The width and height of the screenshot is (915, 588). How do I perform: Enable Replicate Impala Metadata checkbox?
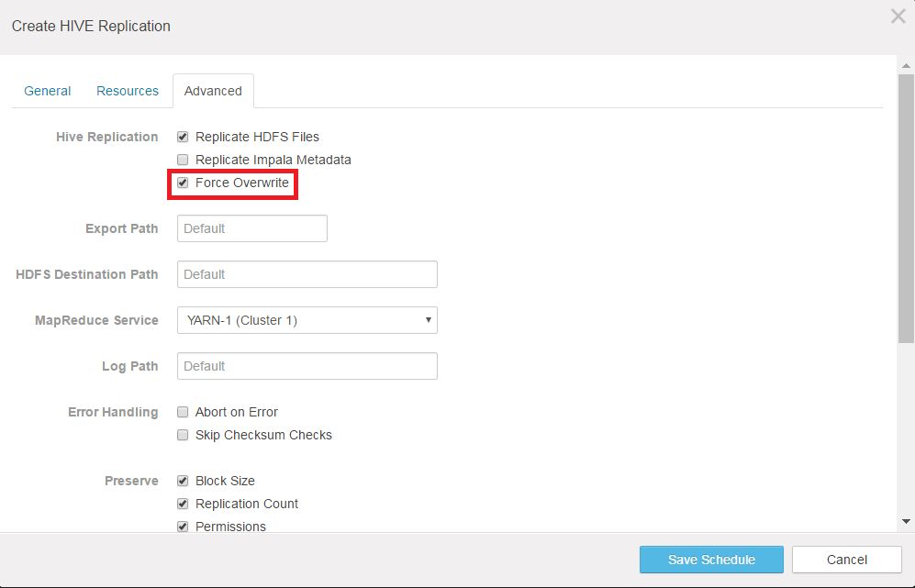183,160
